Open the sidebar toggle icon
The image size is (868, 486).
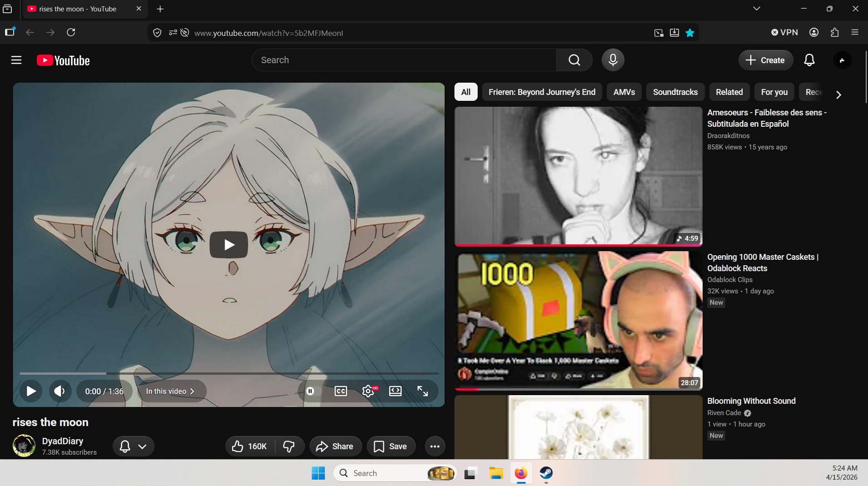(x=10, y=32)
